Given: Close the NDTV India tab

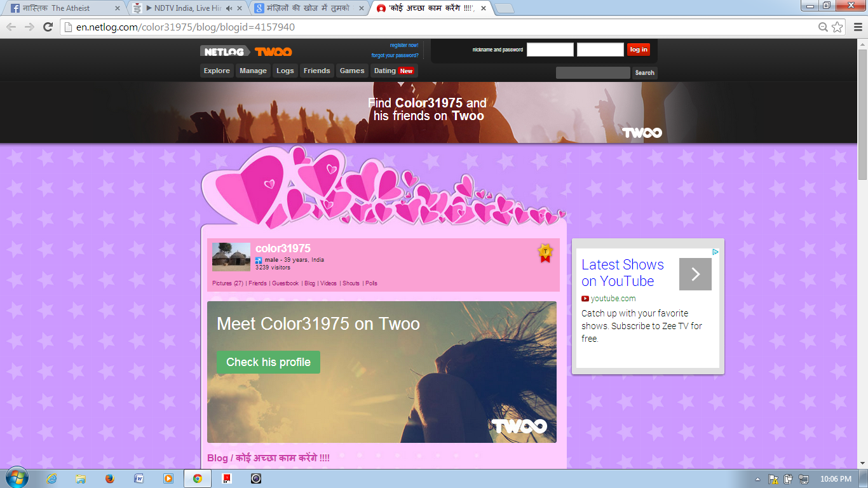Looking at the screenshot, I should 240,8.
